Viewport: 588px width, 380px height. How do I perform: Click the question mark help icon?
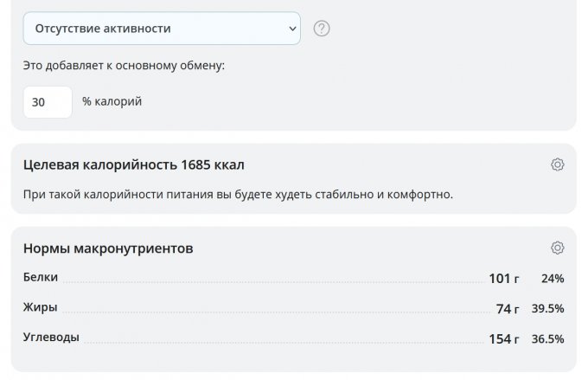coord(322,29)
